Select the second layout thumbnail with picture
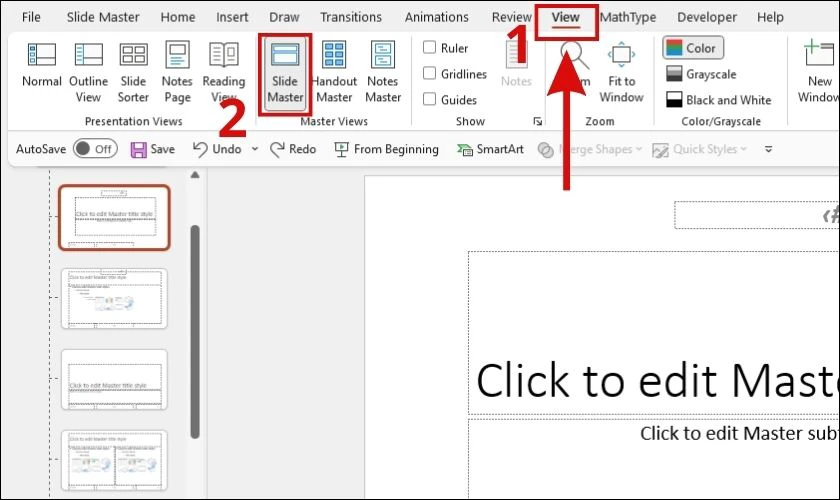 pyautogui.click(x=115, y=298)
